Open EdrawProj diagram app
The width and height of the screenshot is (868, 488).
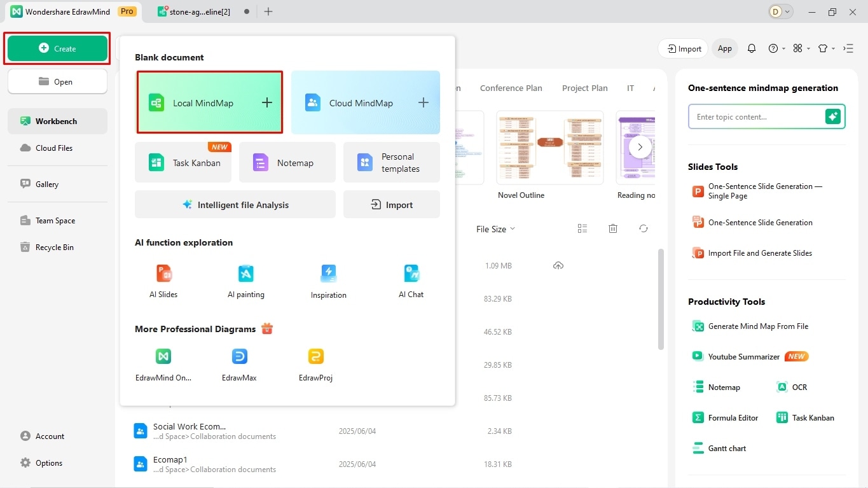pyautogui.click(x=316, y=365)
